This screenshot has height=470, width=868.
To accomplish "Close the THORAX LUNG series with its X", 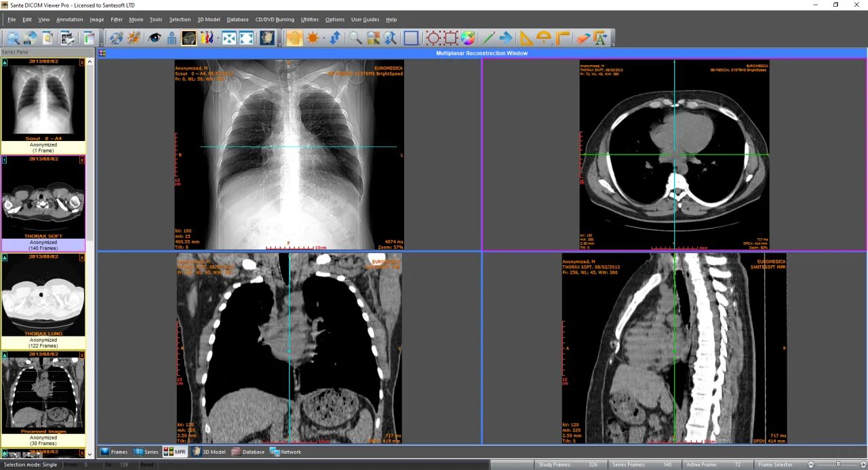I will tap(82, 257).
